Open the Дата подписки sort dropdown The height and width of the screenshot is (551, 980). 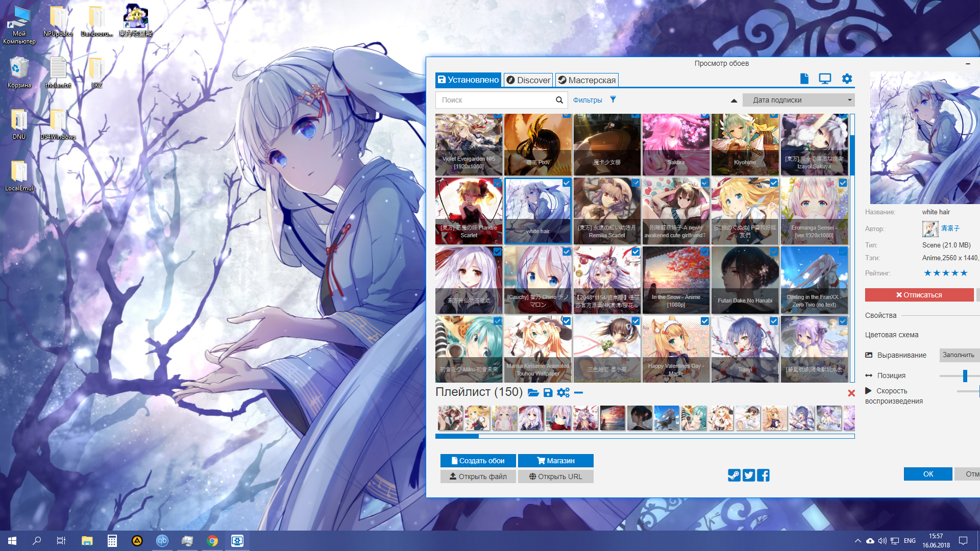coord(798,100)
